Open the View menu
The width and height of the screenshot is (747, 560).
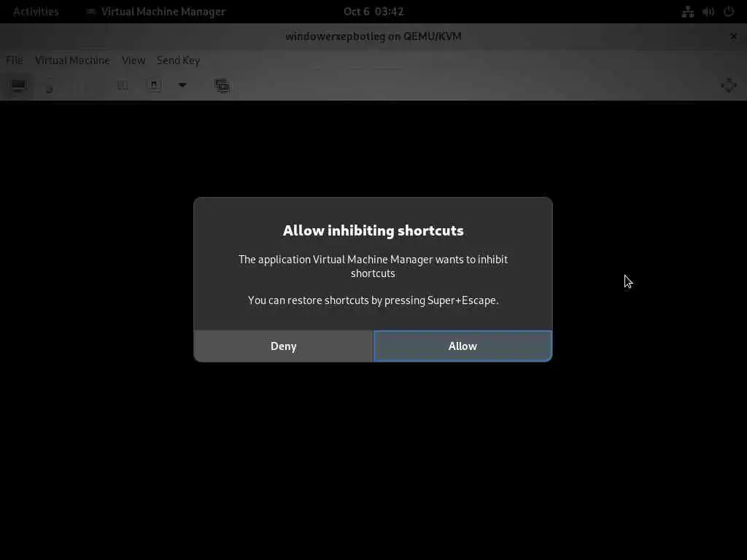pos(133,61)
